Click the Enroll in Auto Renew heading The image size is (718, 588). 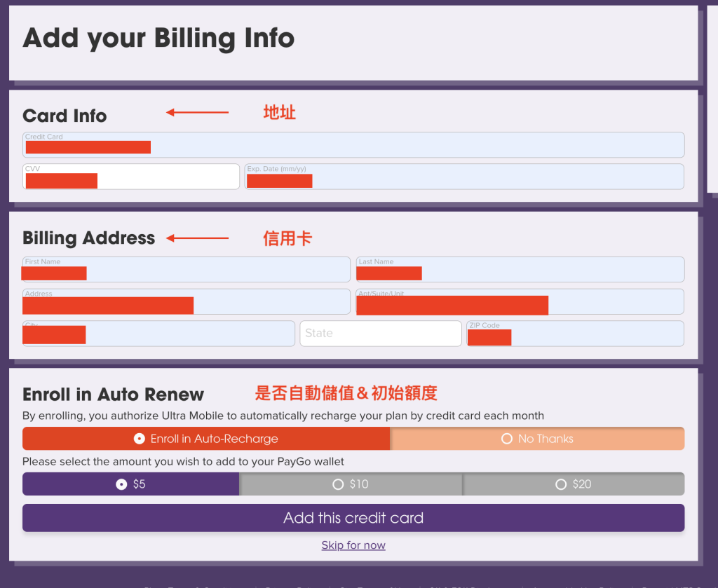point(113,395)
